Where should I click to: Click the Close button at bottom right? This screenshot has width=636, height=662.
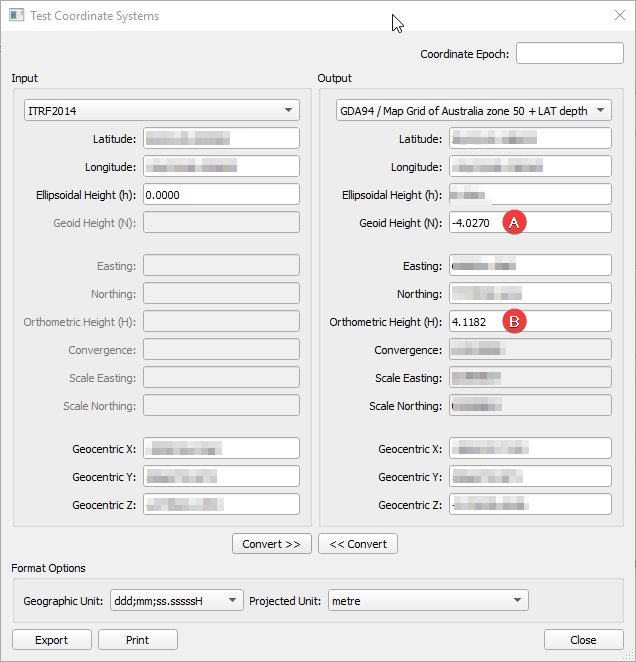tap(583, 640)
